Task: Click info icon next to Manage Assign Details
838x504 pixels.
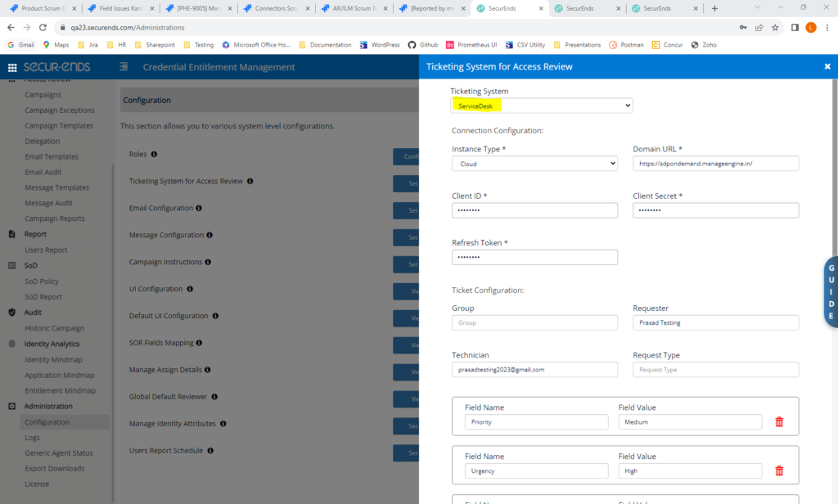Action: pos(207,370)
